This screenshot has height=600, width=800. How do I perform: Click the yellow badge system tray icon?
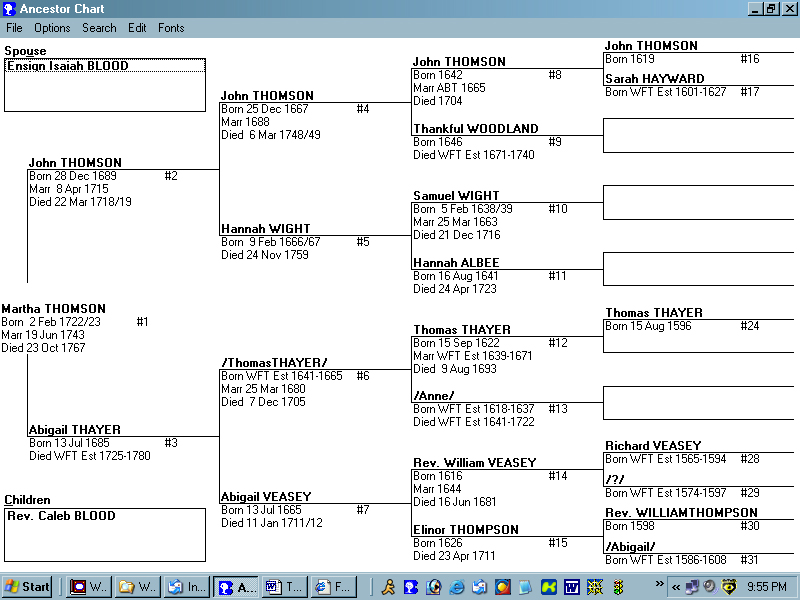(x=729, y=587)
